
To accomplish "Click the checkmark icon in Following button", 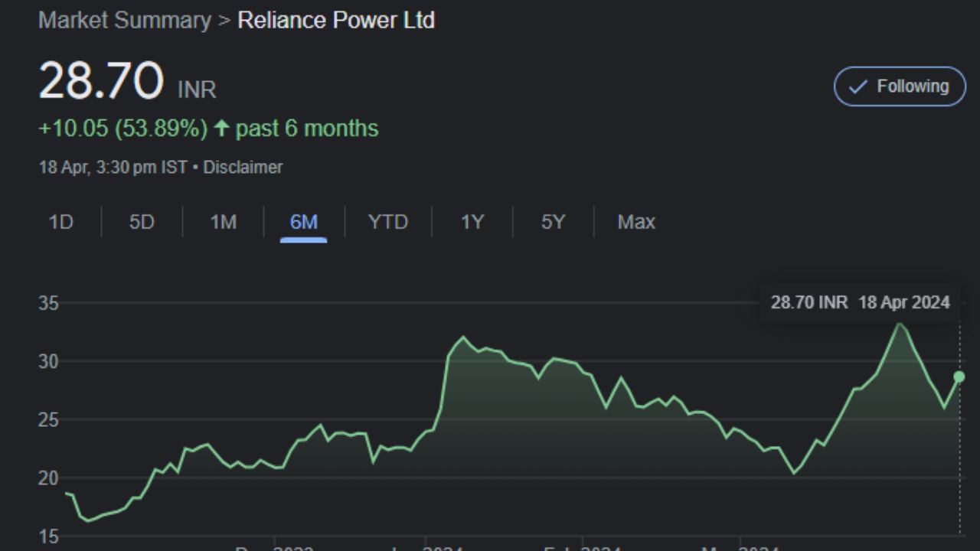I will click(x=859, y=87).
